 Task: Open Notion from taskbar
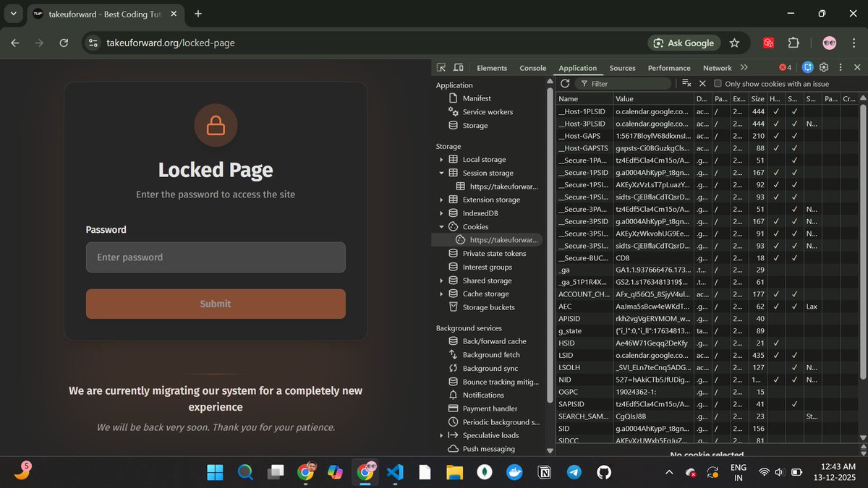click(543, 472)
